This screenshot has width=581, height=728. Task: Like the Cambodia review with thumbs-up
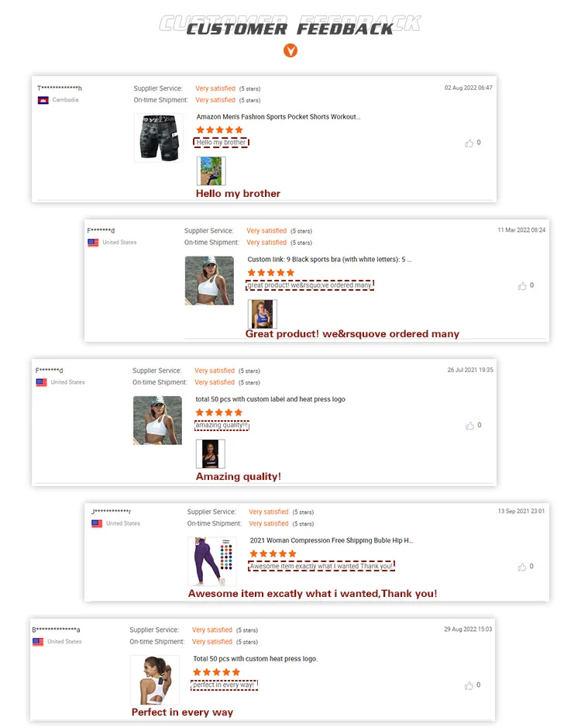[x=469, y=143]
